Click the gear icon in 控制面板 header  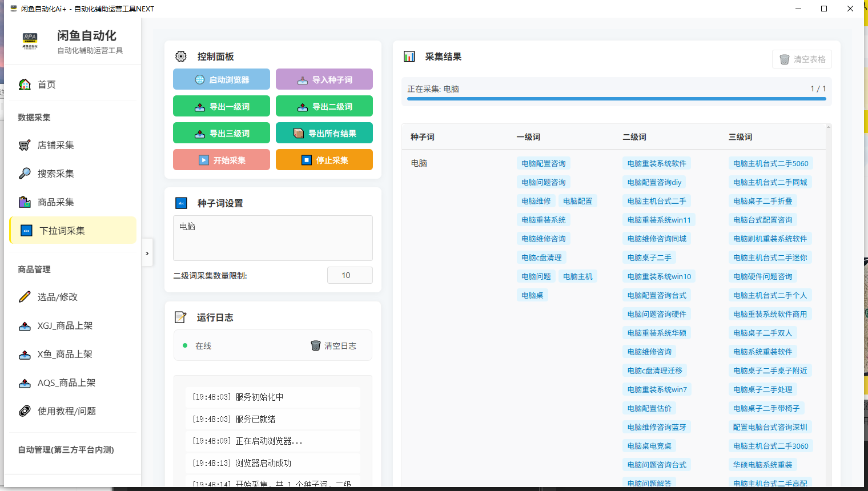[x=181, y=57]
